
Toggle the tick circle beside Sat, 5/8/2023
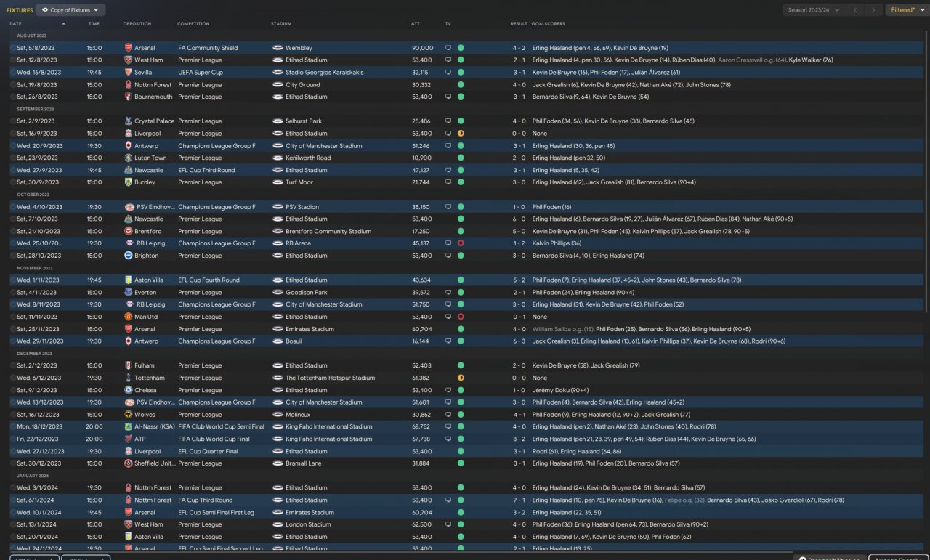pos(13,48)
